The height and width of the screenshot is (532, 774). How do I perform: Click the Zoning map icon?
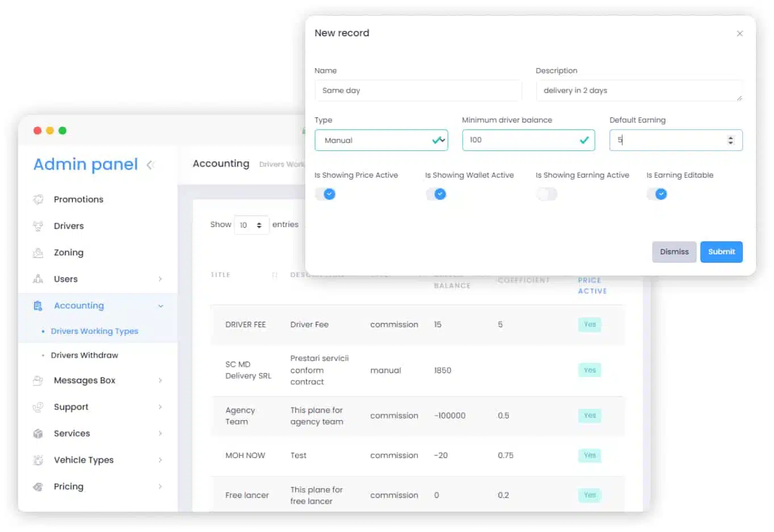coord(38,253)
